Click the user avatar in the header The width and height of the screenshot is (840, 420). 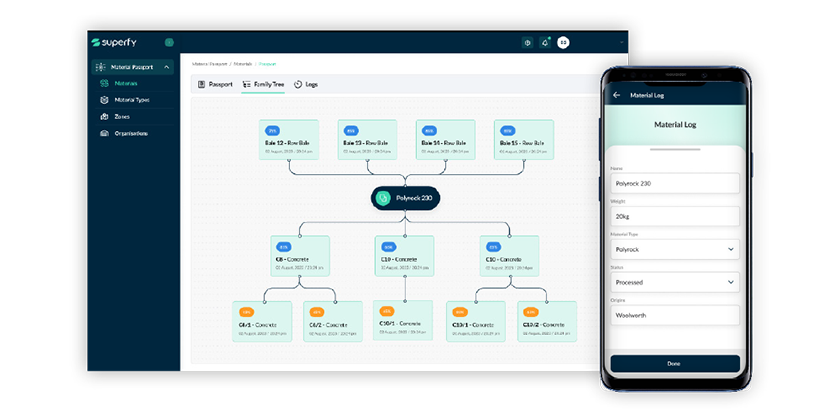point(563,43)
